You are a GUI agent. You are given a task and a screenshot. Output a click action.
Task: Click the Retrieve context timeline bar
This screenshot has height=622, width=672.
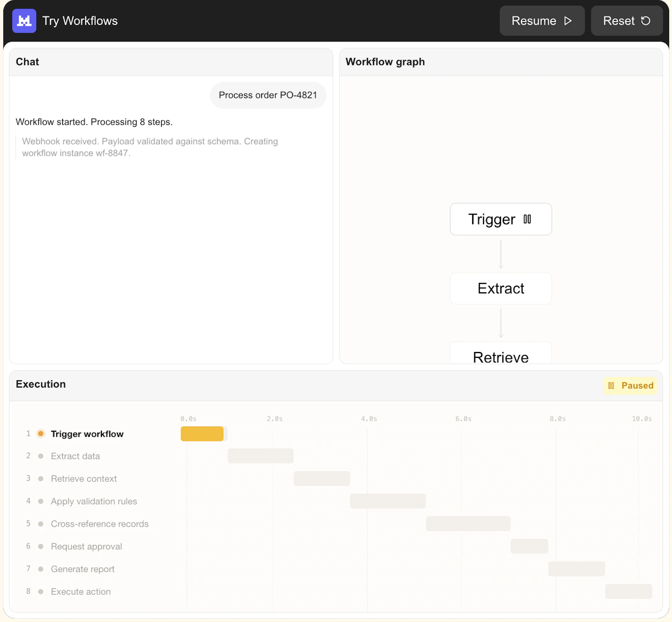pos(322,479)
